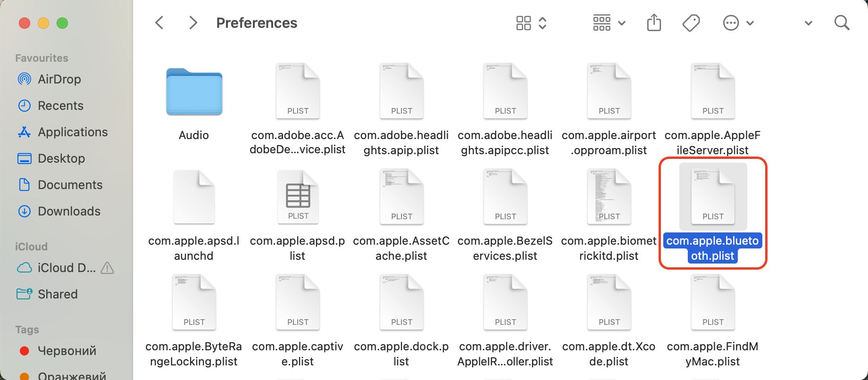This screenshot has width=868, height=380.
Task: Open Applications from the sidebar
Action: tap(62, 132)
